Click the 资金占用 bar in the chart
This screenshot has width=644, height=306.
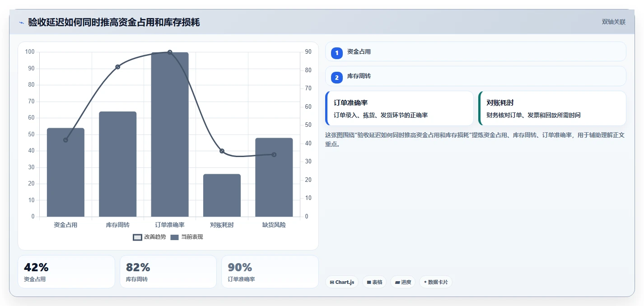click(65, 172)
